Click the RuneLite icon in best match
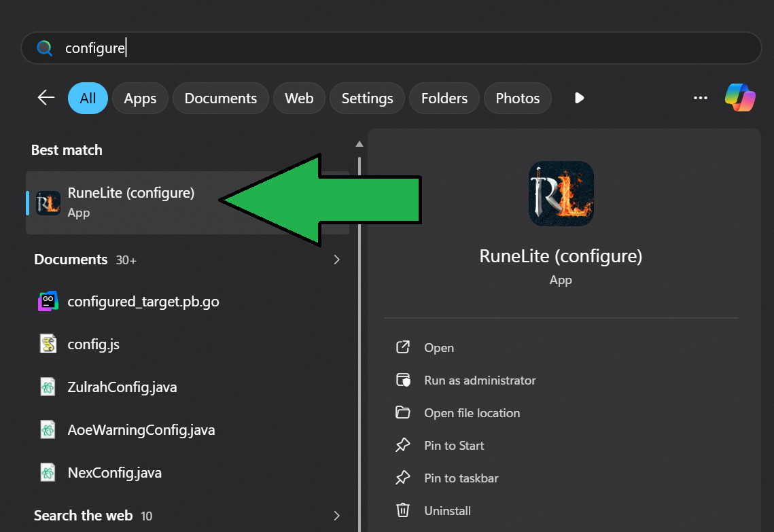774x532 pixels. tap(48, 202)
